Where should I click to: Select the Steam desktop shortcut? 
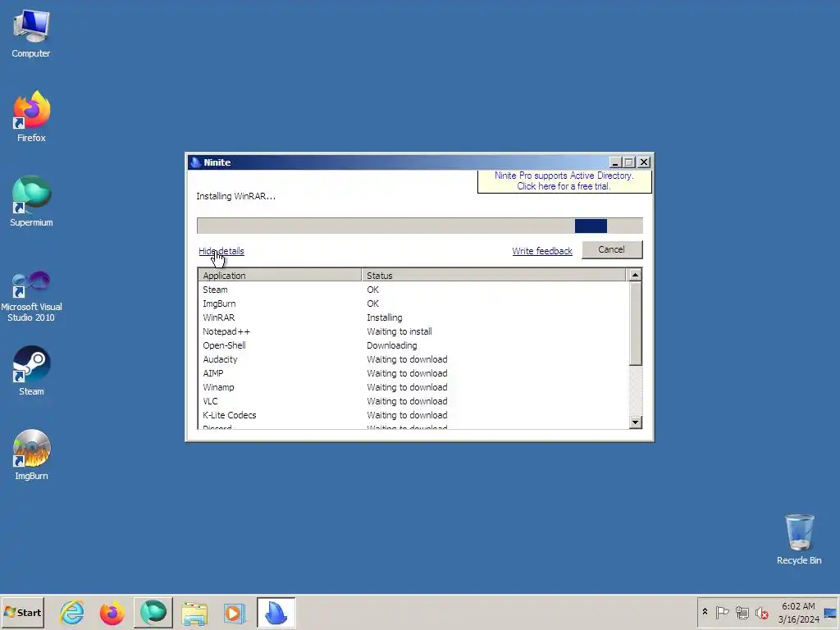coord(31,371)
